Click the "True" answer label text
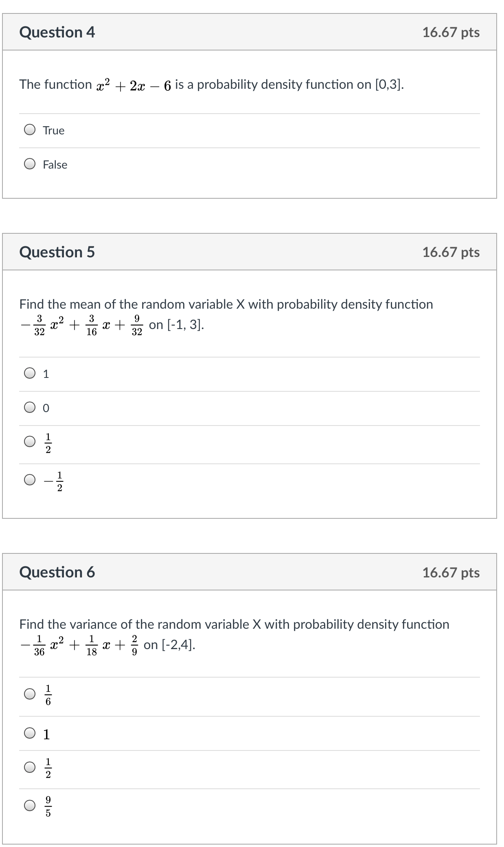Image resolution: width=504 pixels, height=847 pixels. pos(54,130)
